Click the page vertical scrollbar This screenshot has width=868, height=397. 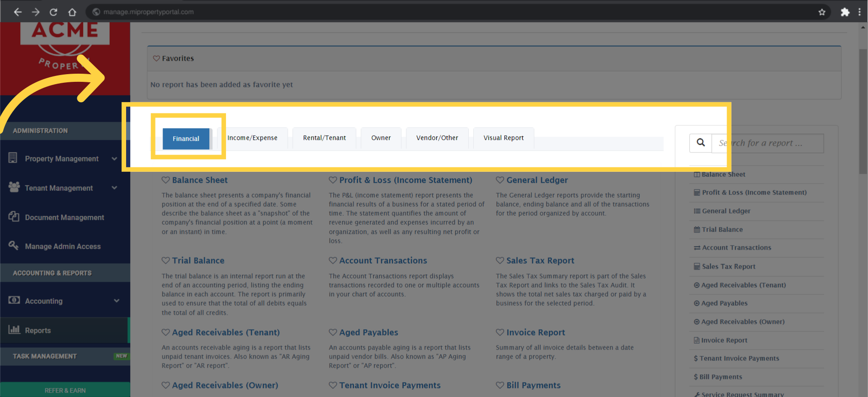[x=863, y=112]
